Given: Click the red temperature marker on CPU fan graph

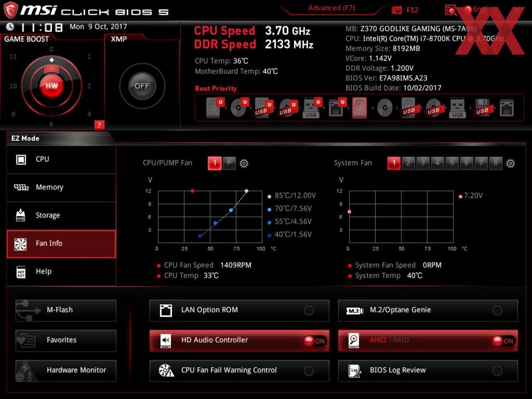Looking at the screenshot, I should coord(192,191).
